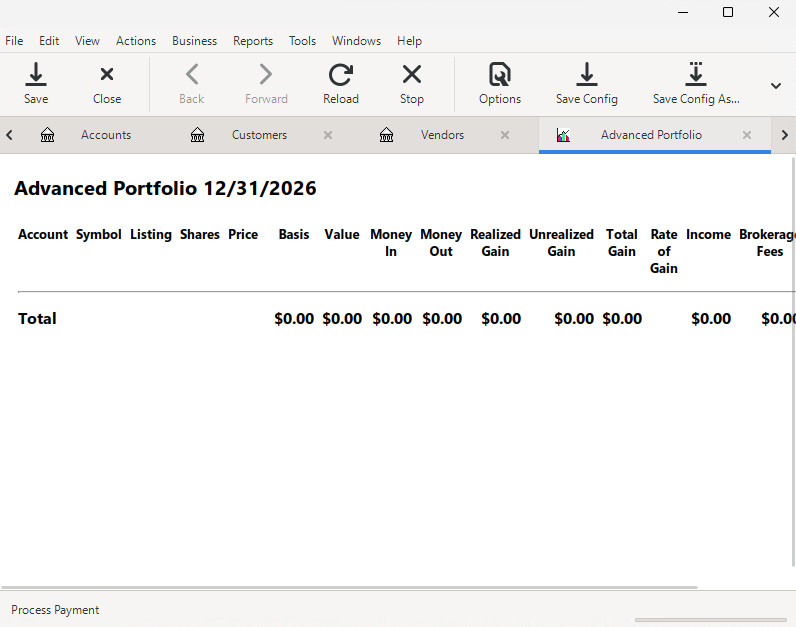Close the Customers tab

tap(328, 135)
